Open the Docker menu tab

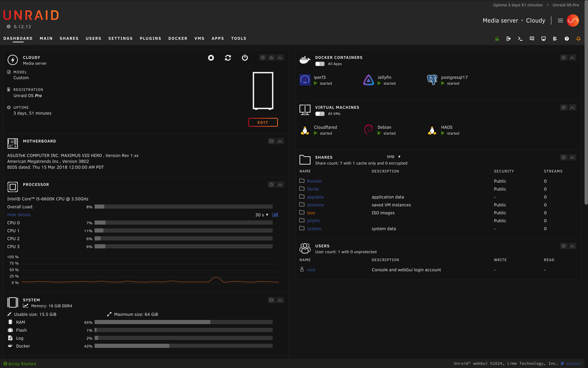click(178, 38)
